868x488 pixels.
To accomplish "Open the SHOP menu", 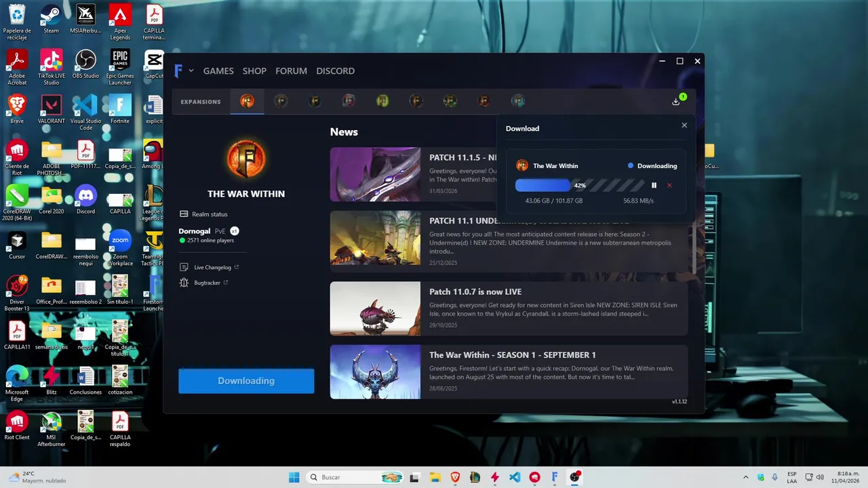I will point(254,70).
